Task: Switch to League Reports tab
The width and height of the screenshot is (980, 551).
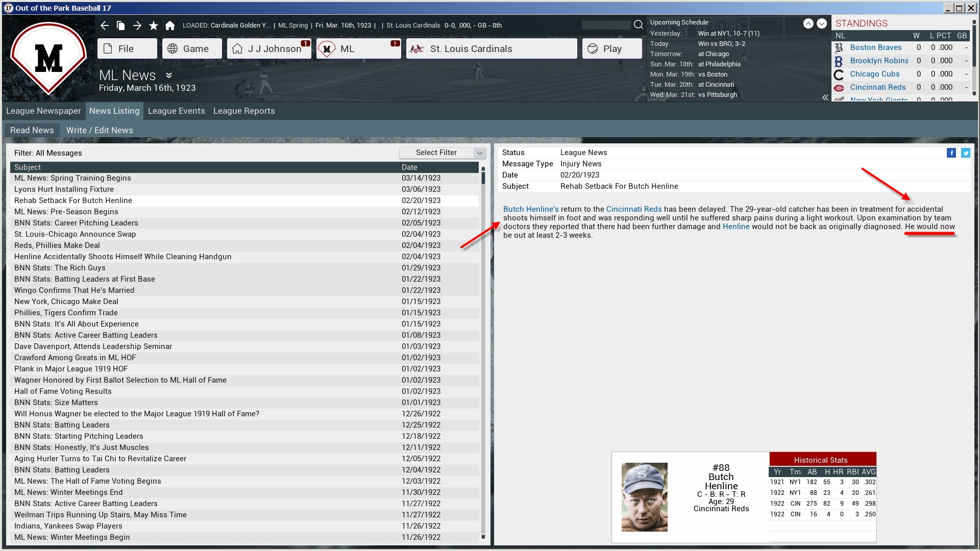Action: tap(244, 111)
